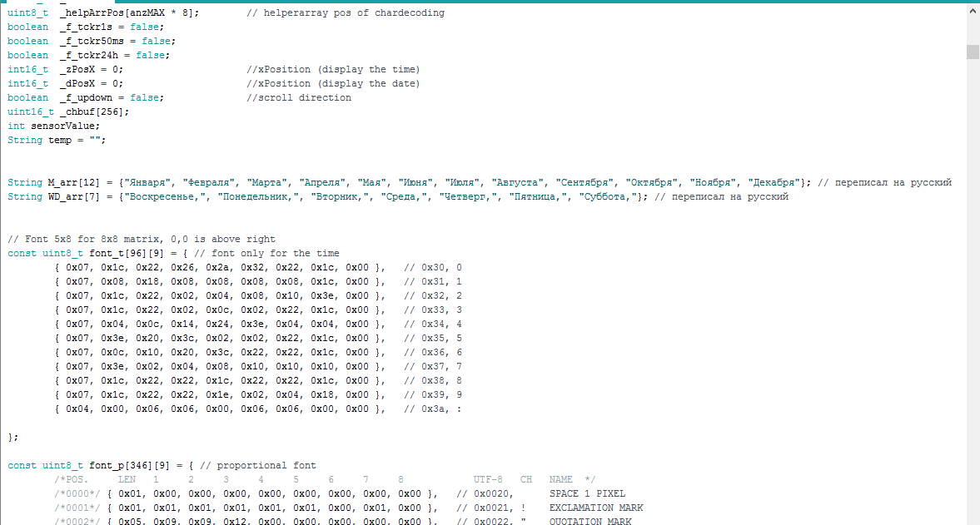Click the 'proportional font' comment
Image resolution: width=980 pixels, height=525 pixels.
[257, 466]
